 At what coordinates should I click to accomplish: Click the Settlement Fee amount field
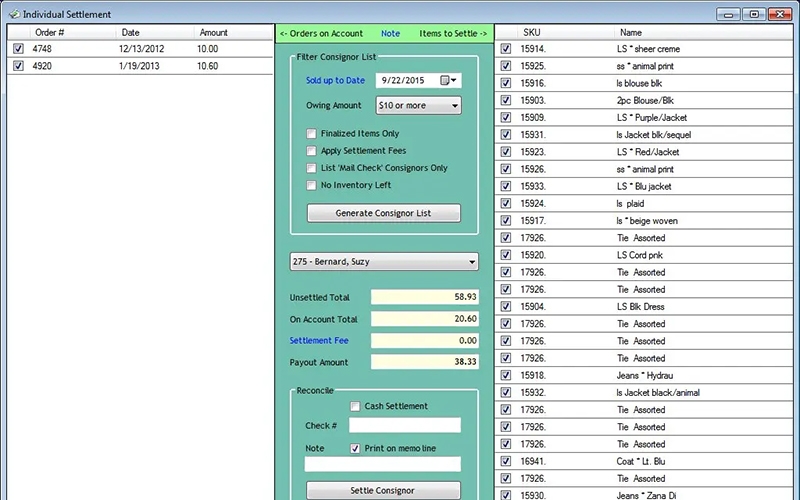[424, 341]
